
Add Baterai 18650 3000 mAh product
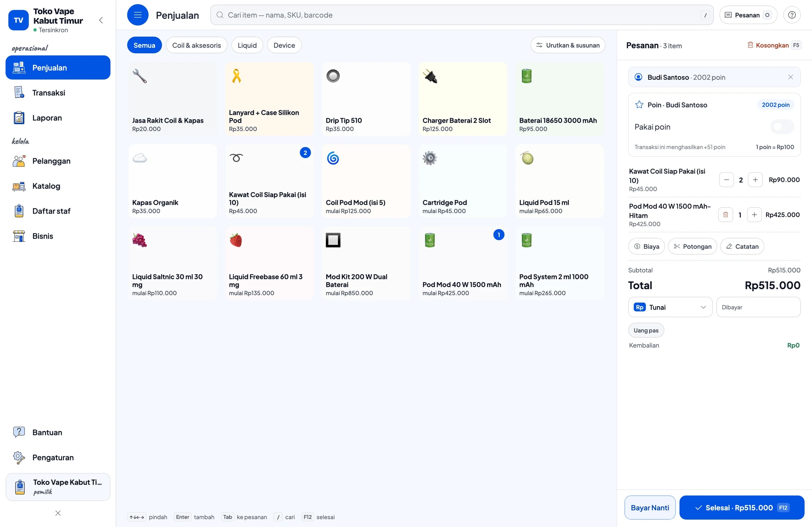pyautogui.click(x=560, y=99)
